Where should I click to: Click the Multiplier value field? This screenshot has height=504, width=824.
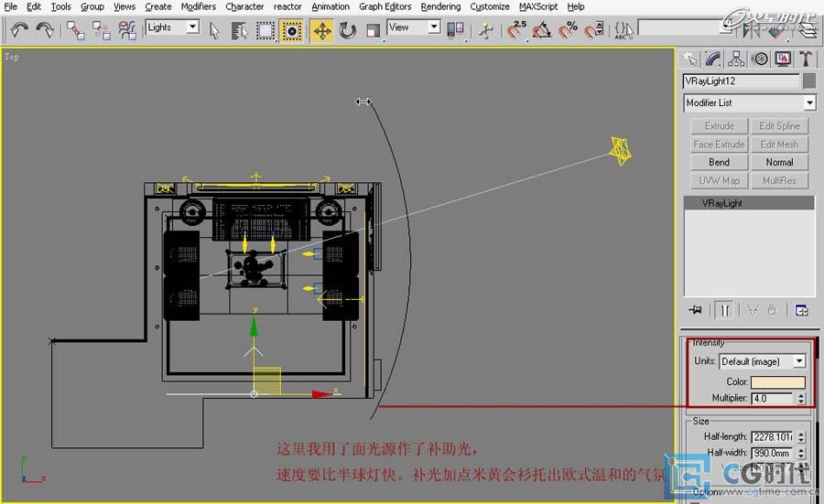pos(773,399)
